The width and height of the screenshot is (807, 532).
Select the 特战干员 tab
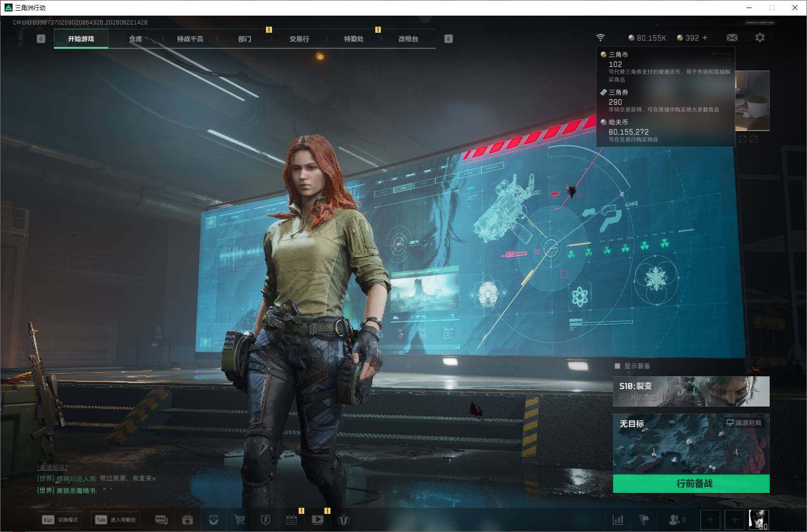pos(190,39)
